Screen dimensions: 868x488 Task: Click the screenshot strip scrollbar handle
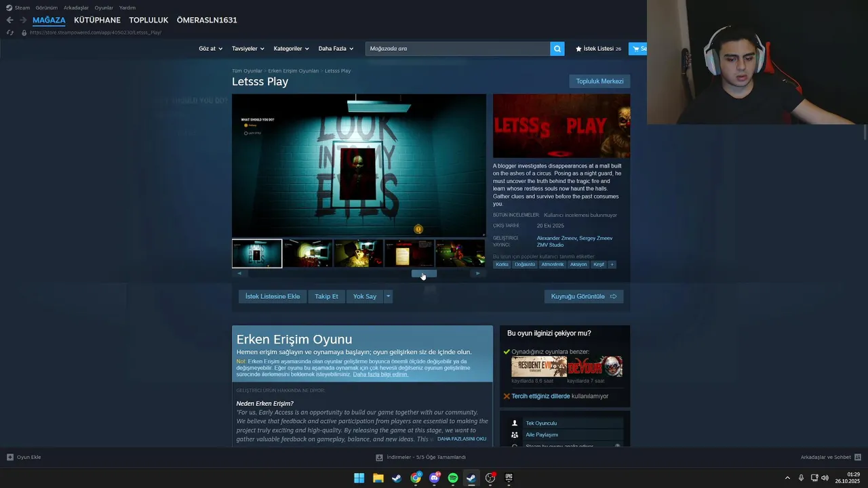424,273
